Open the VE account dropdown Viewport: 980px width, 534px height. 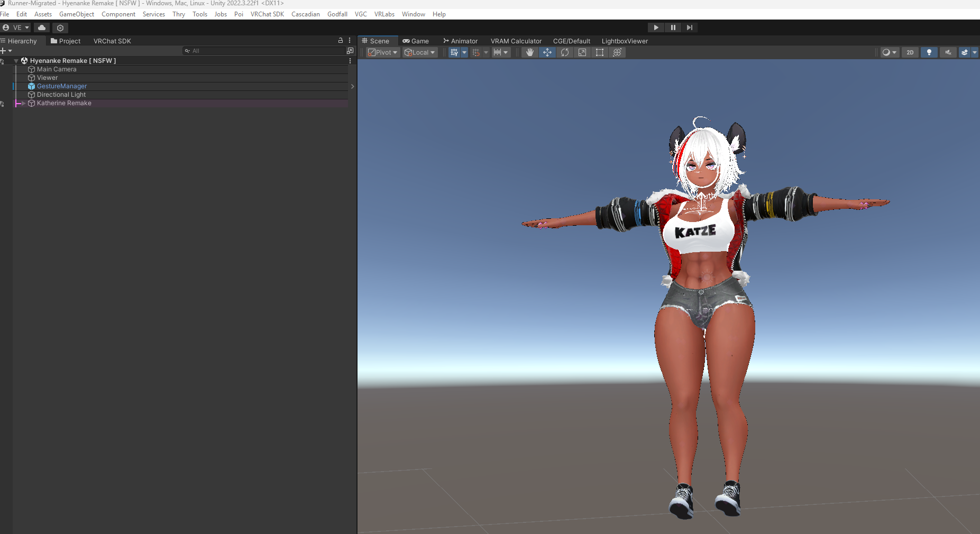pos(16,27)
